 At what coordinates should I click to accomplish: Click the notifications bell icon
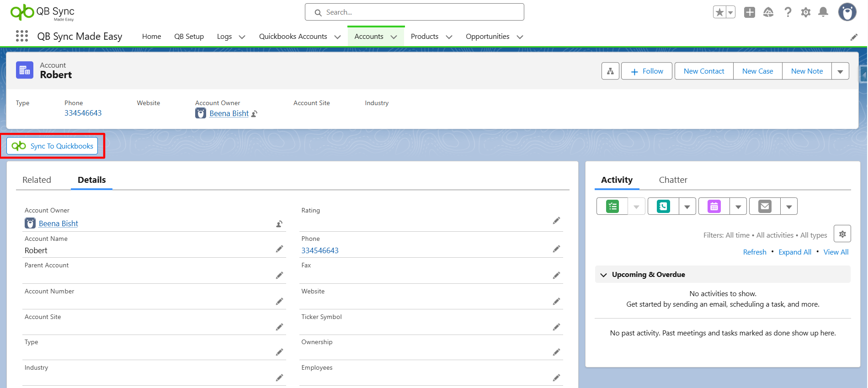[x=823, y=12]
